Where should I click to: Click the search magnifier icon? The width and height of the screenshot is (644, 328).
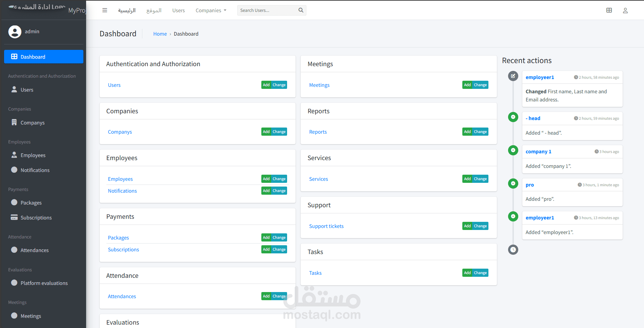coord(301,10)
